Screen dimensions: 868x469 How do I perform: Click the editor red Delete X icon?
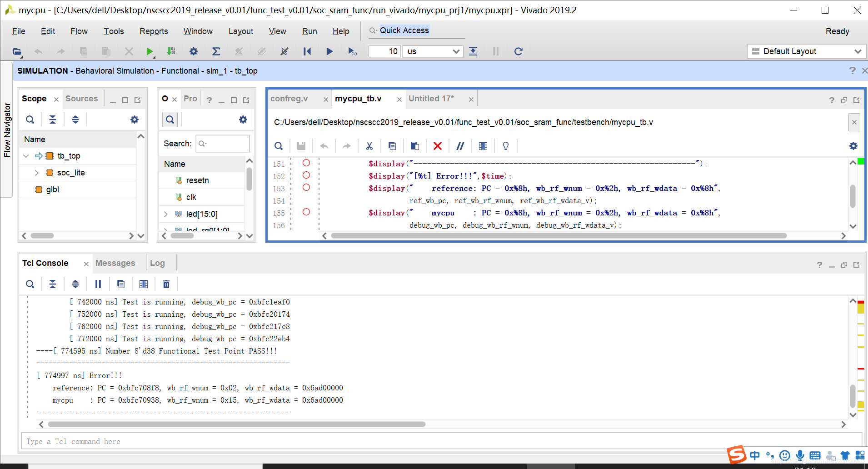438,146
